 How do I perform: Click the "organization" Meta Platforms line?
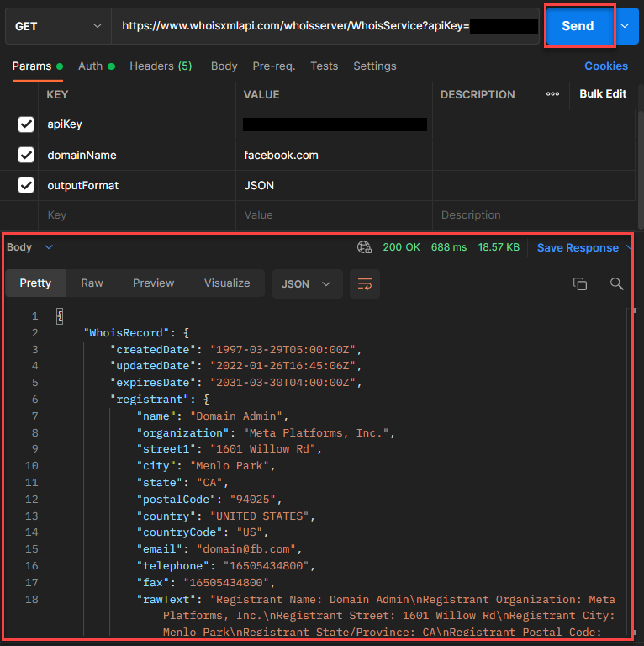tap(266, 433)
